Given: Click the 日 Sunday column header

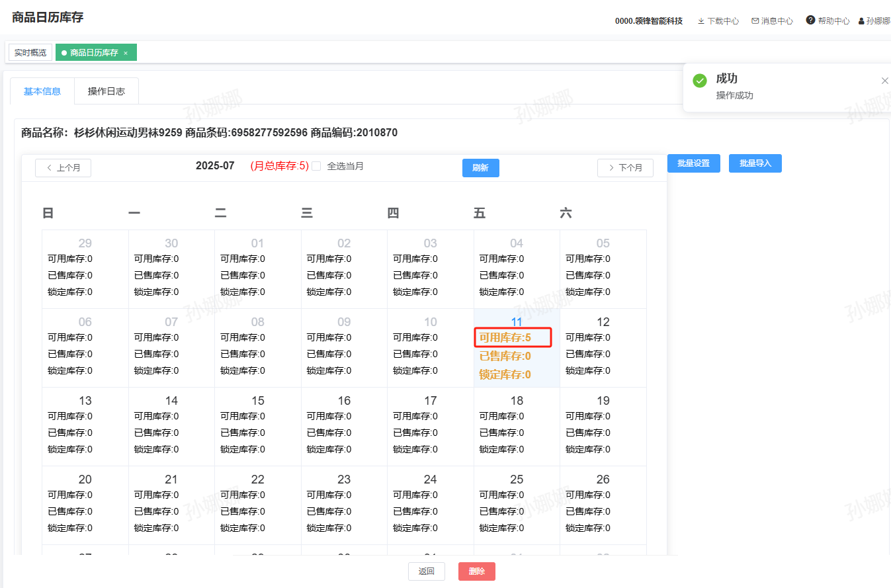Looking at the screenshot, I should coord(48,213).
